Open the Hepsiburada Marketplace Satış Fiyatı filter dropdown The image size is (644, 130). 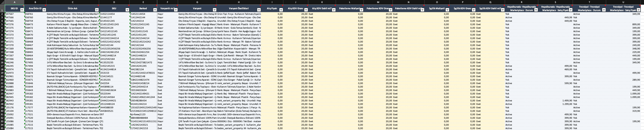click(570, 10)
